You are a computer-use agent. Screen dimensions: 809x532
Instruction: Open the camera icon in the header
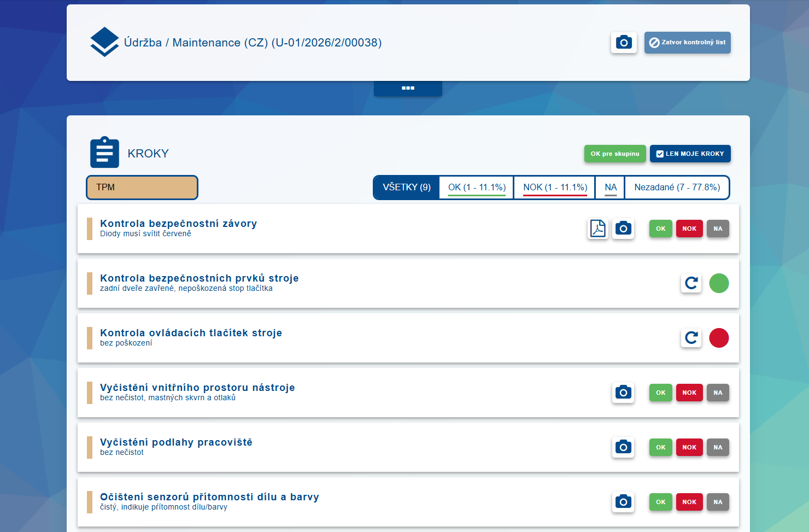pyautogui.click(x=624, y=43)
